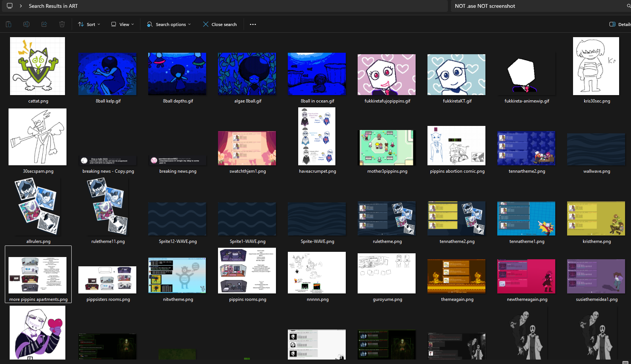Viewport: 631px width, 364px height.
Task: Click the Close search button
Action: point(220,25)
